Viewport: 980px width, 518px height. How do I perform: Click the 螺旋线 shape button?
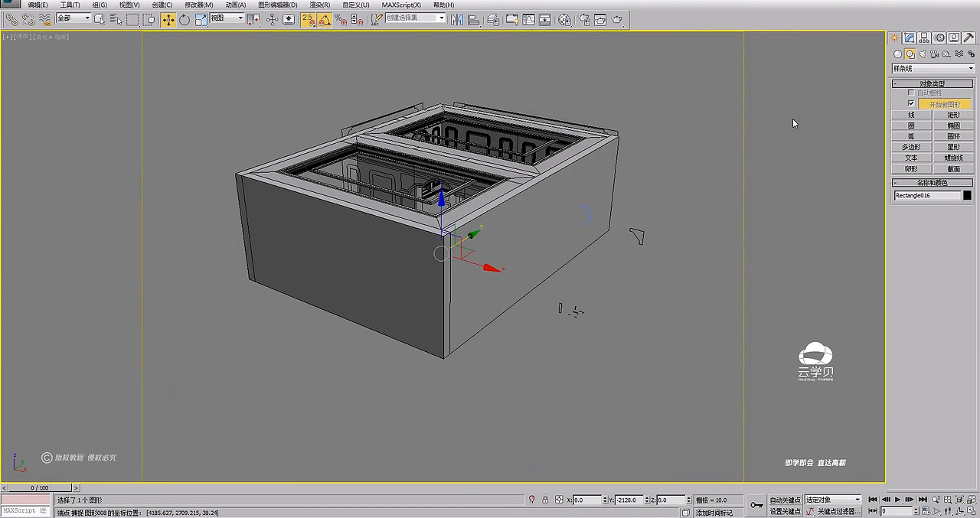953,158
